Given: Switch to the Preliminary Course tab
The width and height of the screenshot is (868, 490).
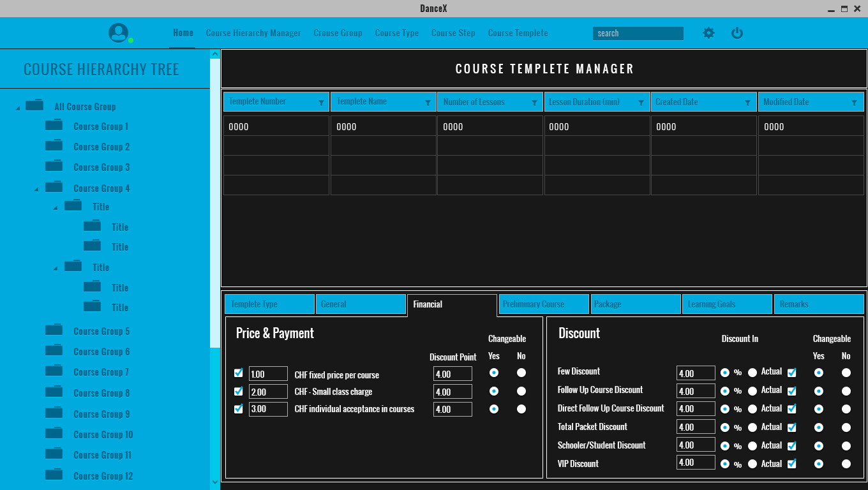Looking at the screenshot, I should [x=544, y=304].
